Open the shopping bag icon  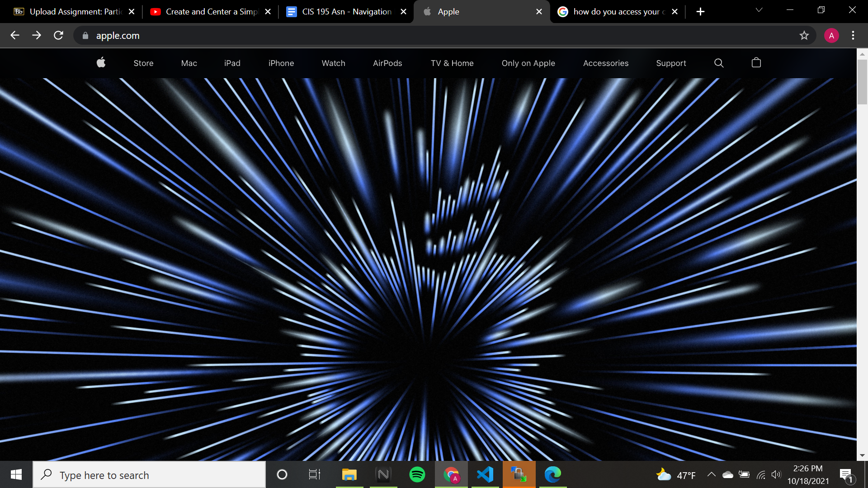[756, 63]
